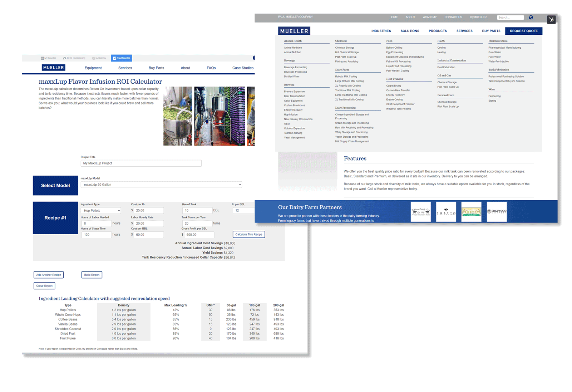The height and width of the screenshot is (392, 572).
Task: Click the ABOUT link in the gray bar
Action: tap(410, 17)
